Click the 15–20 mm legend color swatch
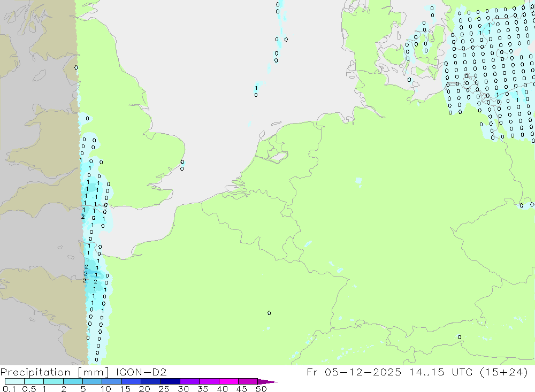 coord(132,381)
